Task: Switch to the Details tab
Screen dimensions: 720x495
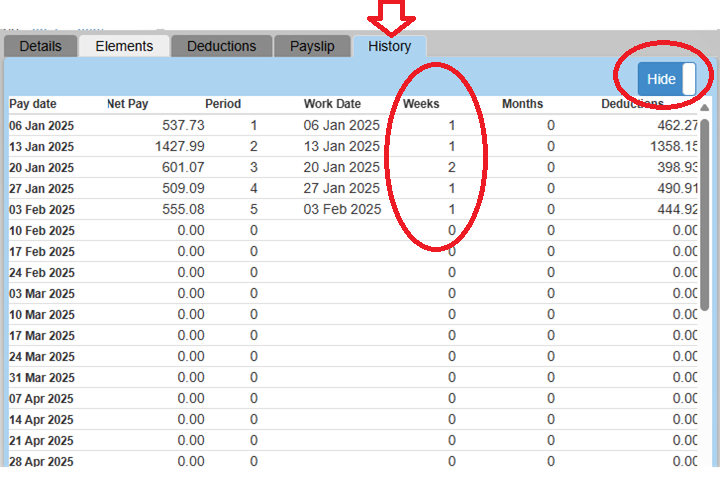Action: tap(40, 46)
